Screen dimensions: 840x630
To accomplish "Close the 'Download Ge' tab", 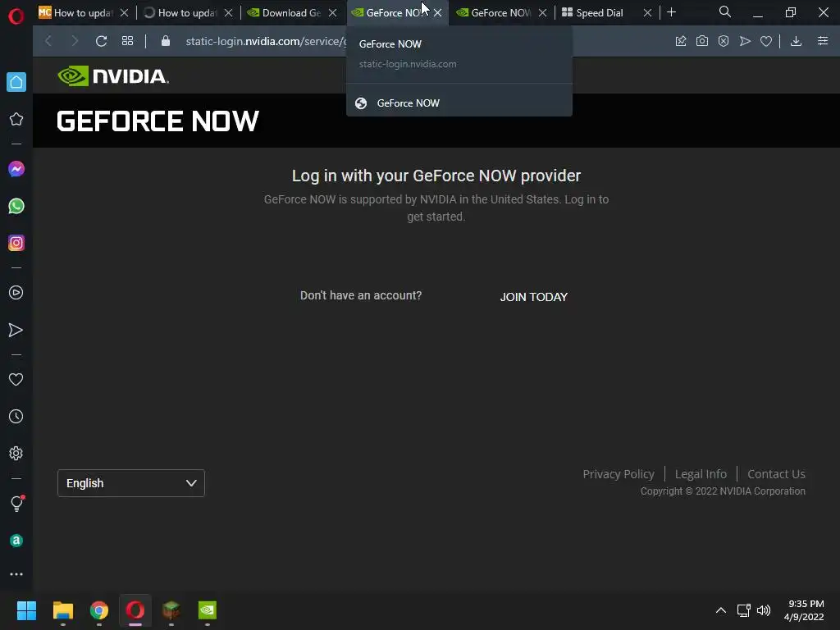I will (333, 12).
